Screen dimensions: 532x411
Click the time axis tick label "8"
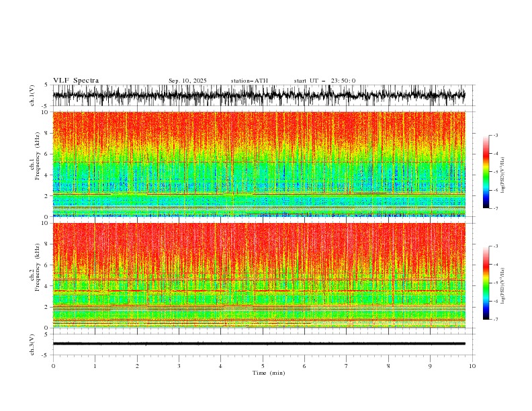388,366
